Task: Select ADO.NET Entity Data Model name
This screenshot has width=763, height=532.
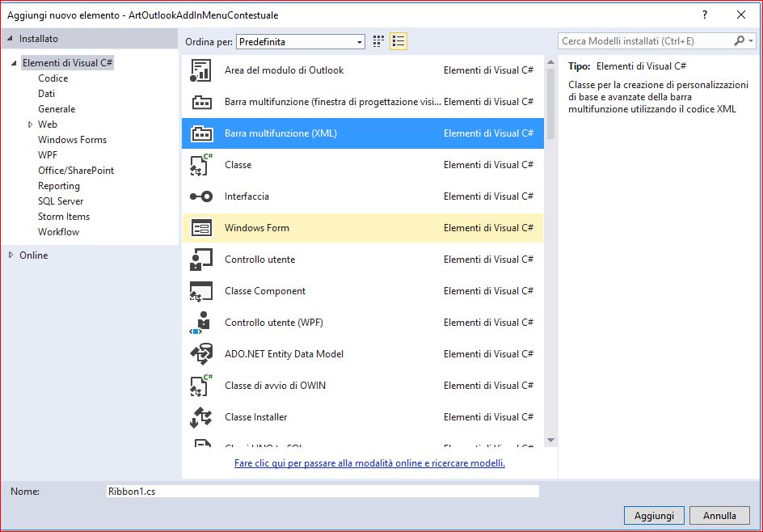Action: coord(285,354)
